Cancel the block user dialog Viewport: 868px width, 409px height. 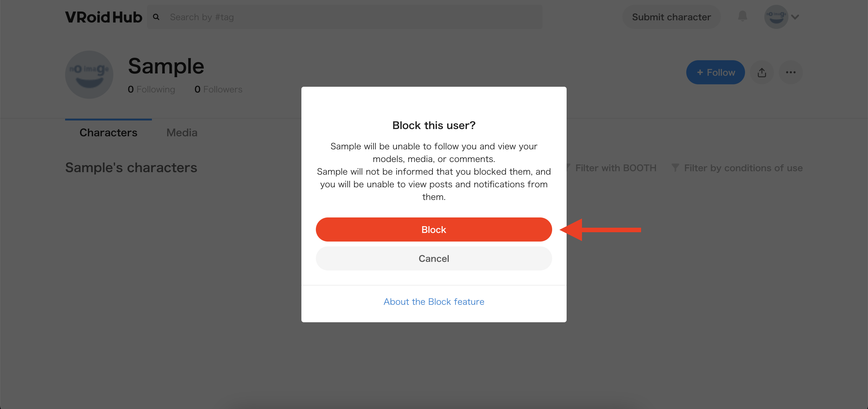click(x=434, y=258)
